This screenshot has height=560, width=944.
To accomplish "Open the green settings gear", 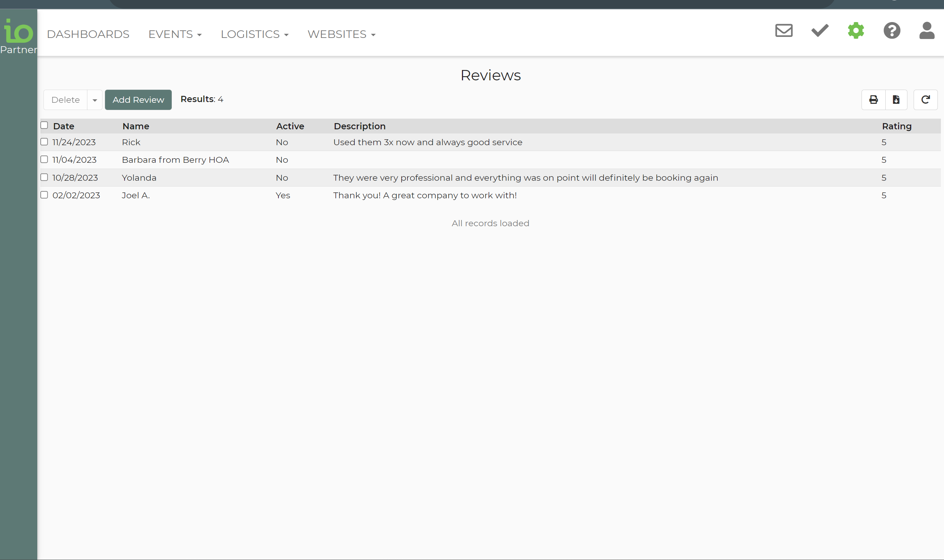I will (856, 31).
